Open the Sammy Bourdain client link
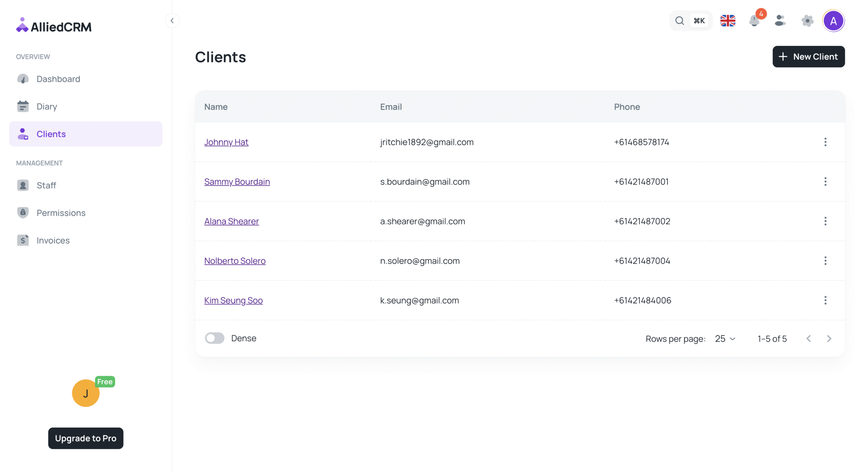 [x=237, y=182]
